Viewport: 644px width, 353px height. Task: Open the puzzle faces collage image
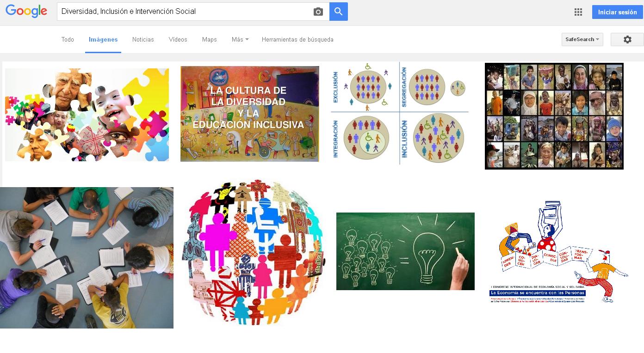click(87, 115)
